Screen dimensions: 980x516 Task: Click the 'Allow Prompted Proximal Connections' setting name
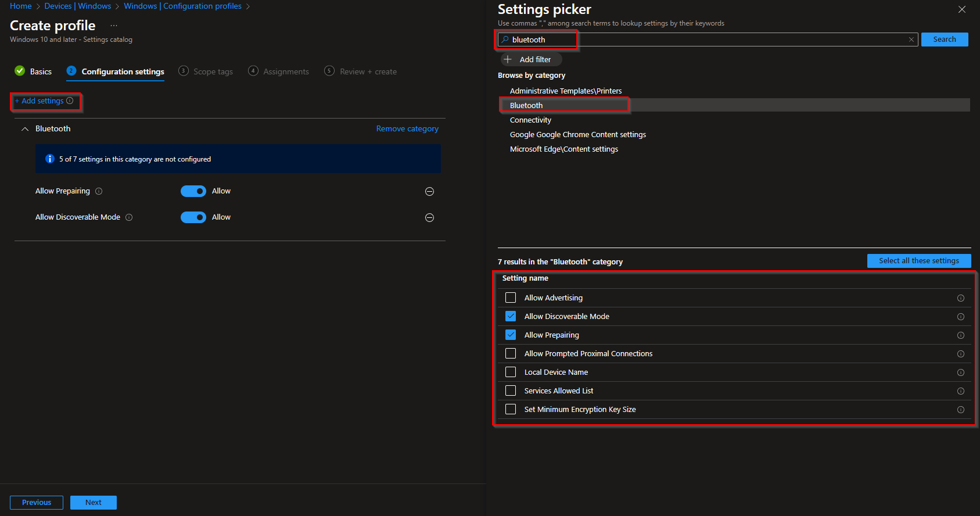(588, 353)
